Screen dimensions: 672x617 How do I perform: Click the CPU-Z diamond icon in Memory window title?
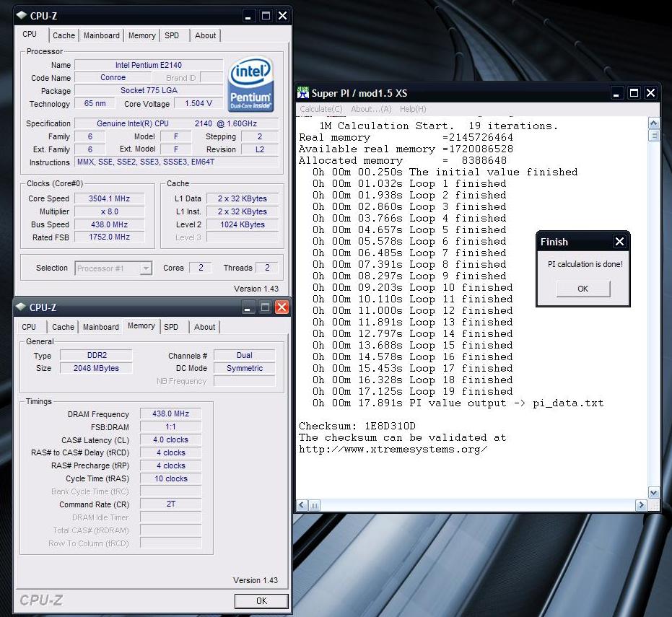[x=20, y=307]
